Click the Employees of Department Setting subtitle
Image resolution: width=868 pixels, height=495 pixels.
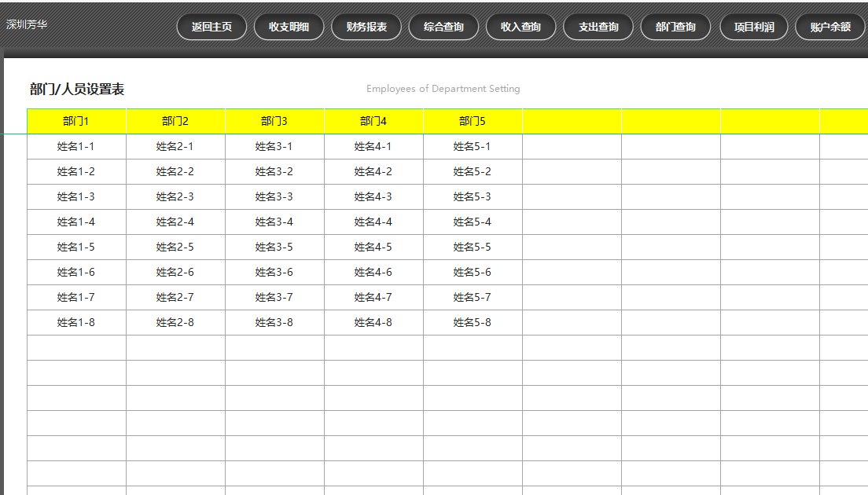click(x=443, y=89)
